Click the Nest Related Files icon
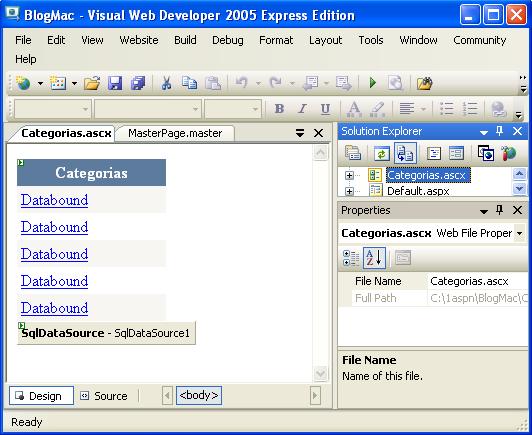This screenshot has height=435, width=532. 405,153
